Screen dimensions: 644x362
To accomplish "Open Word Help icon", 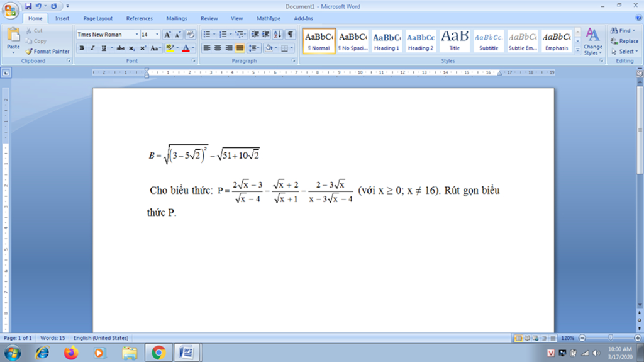I will pos(639,18).
